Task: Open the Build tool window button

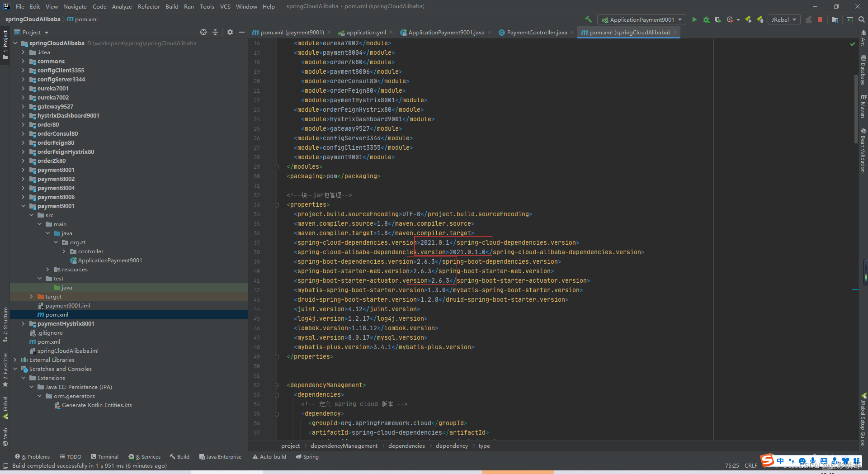Action: pyautogui.click(x=179, y=457)
